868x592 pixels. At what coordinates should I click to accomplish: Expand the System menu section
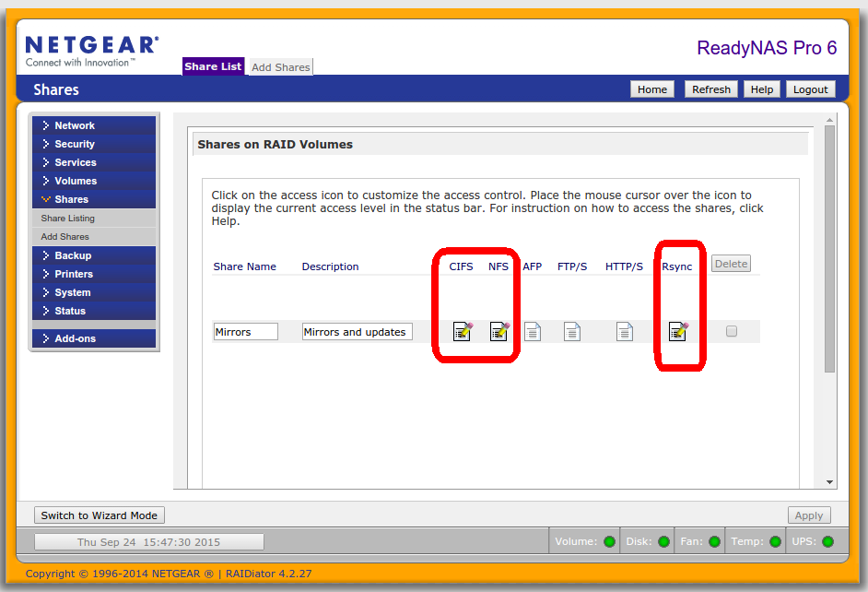click(94, 292)
